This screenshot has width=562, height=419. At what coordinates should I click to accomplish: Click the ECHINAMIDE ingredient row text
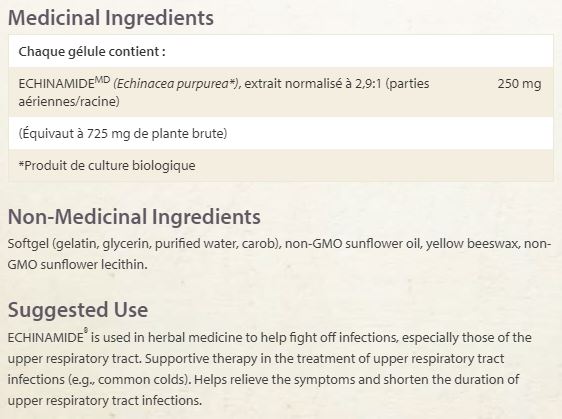224,92
